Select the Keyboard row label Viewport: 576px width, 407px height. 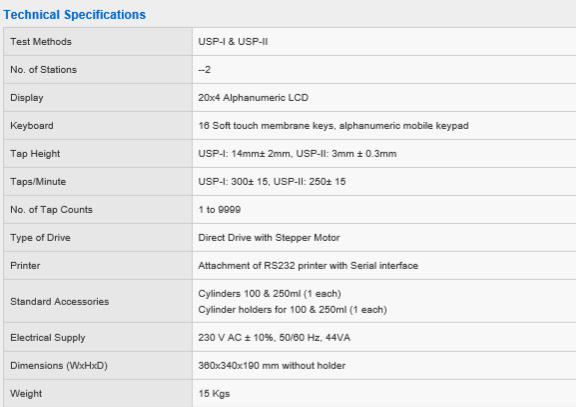tap(32, 126)
